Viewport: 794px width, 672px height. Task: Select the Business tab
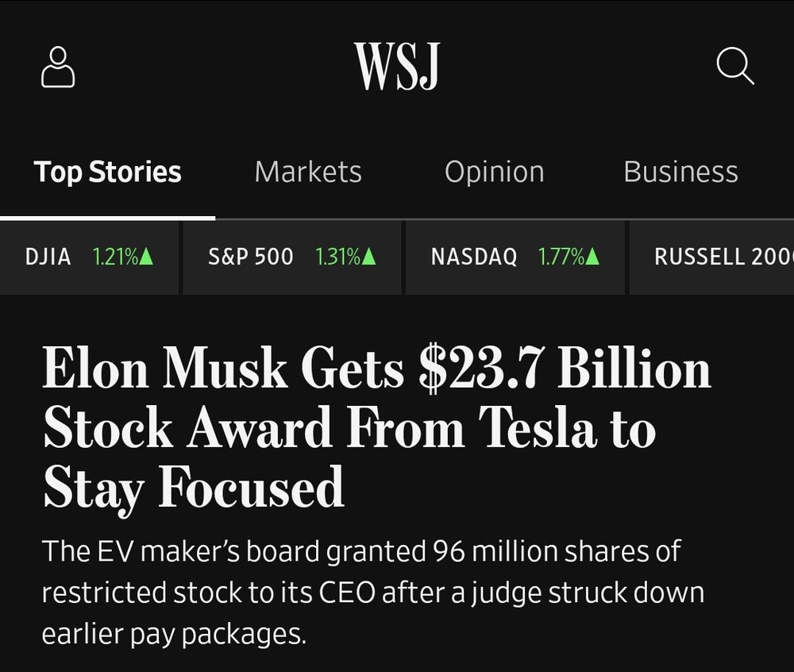click(680, 172)
